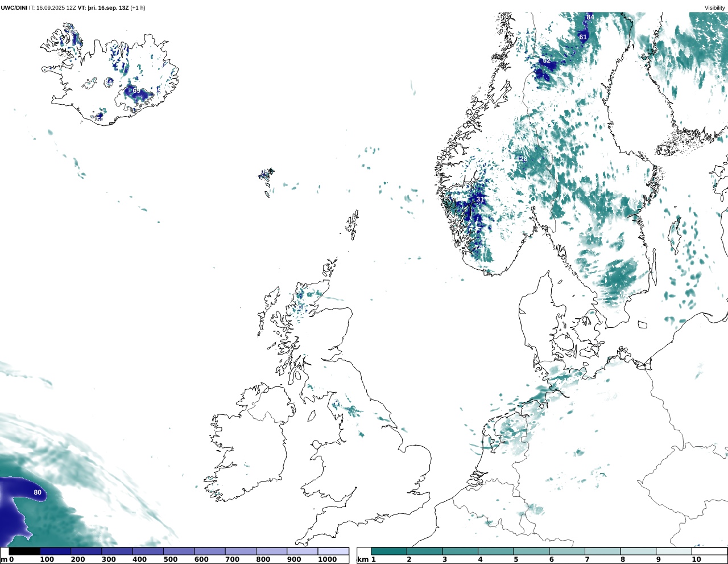The height and width of the screenshot is (564, 728).
Task: Click the 1–2 km teal legend swatch
Action: tap(389, 551)
